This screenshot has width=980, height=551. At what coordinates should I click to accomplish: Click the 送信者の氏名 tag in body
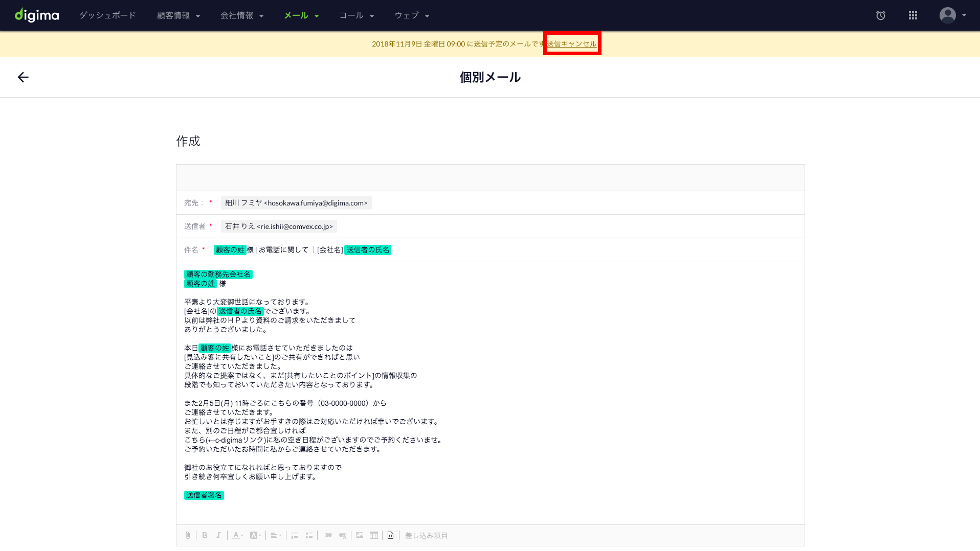click(x=240, y=311)
